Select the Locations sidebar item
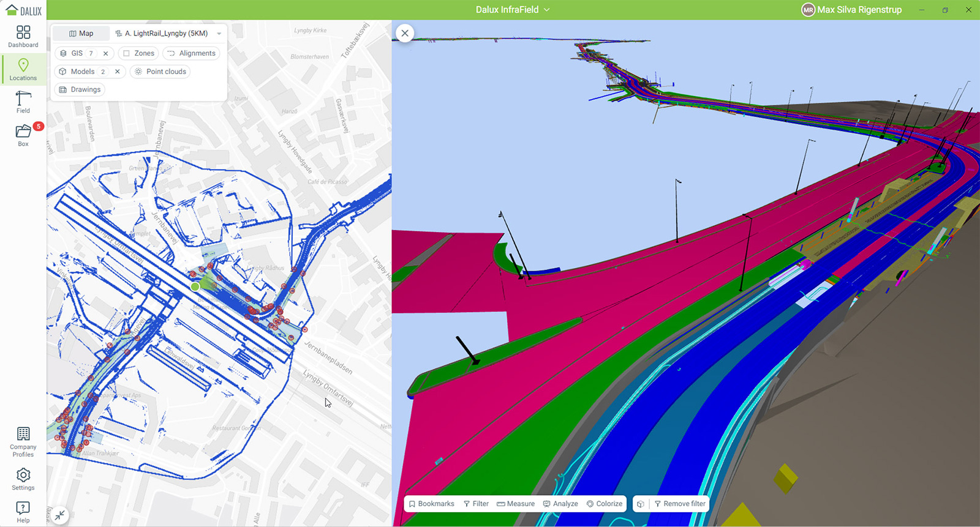This screenshot has height=527, width=980. [x=23, y=69]
